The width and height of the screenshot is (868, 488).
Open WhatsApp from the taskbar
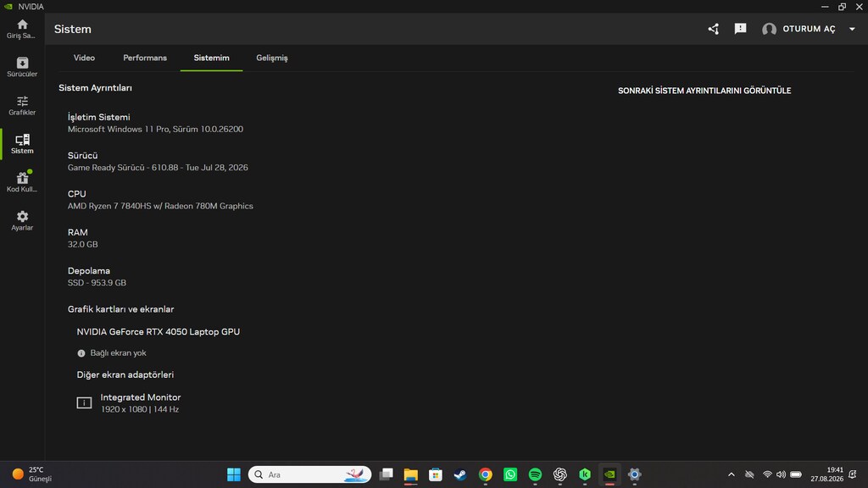510,474
